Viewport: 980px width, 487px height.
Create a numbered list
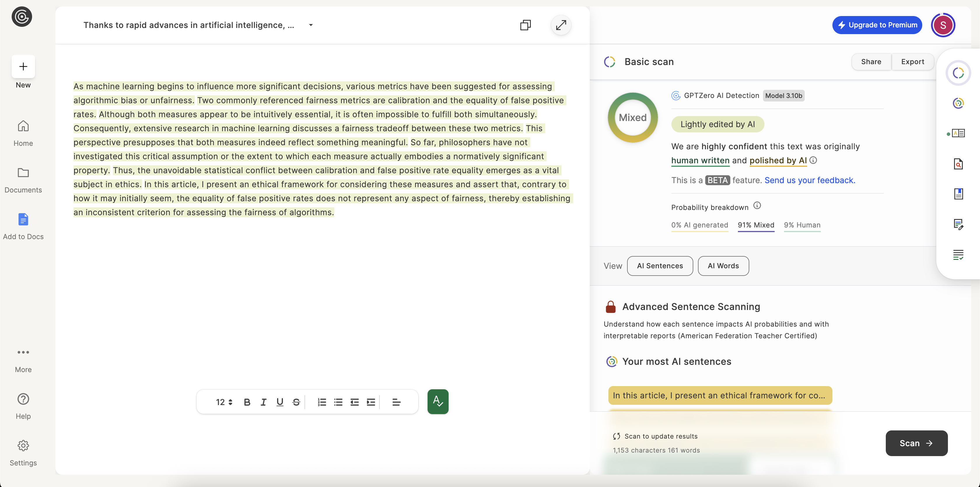pos(322,402)
